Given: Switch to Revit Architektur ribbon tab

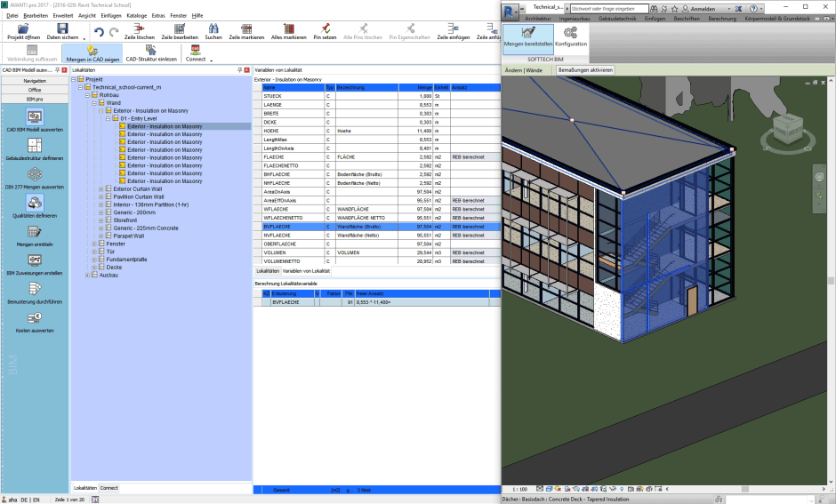Looking at the screenshot, I should [x=537, y=18].
